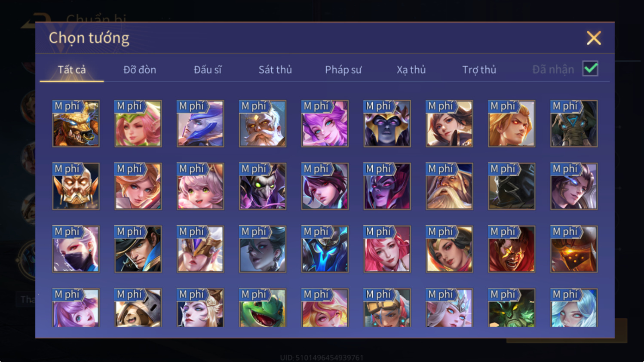644x362 pixels.
Task: Switch to the Trợ thủ tab
Action: pyautogui.click(x=479, y=70)
